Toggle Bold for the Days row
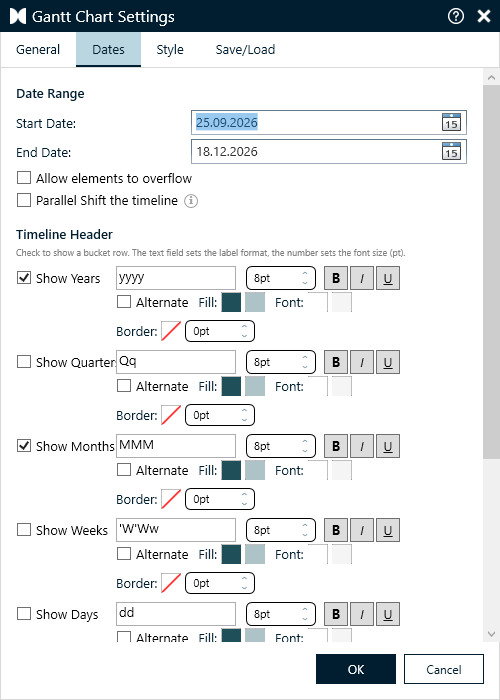The image size is (500, 700). click(336, 614)
